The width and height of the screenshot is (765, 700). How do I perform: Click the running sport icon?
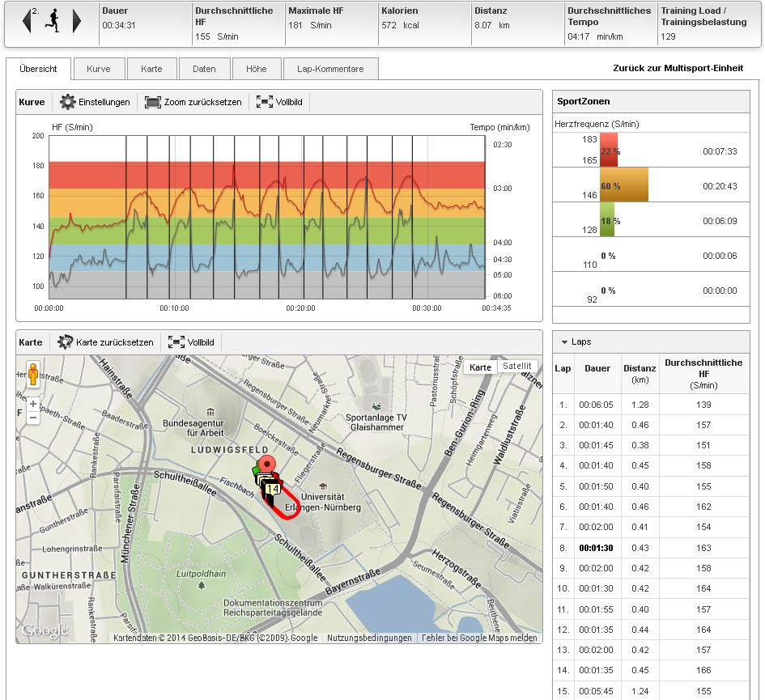click(52, 21)
